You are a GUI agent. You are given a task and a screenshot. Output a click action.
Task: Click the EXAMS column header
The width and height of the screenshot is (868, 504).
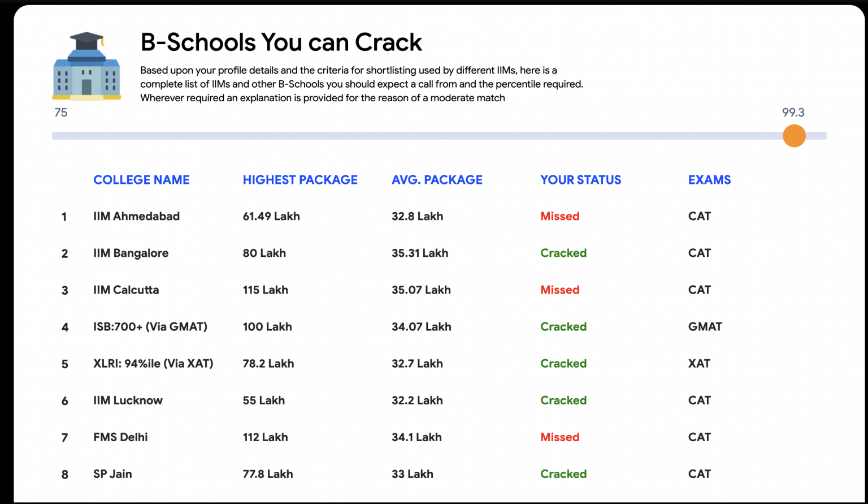coord(709,179)
